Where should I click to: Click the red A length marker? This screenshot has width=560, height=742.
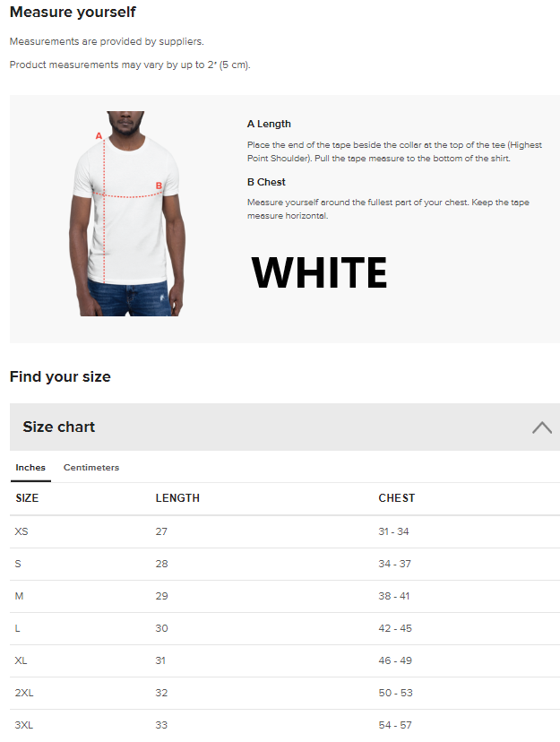[x=99, y=136]
